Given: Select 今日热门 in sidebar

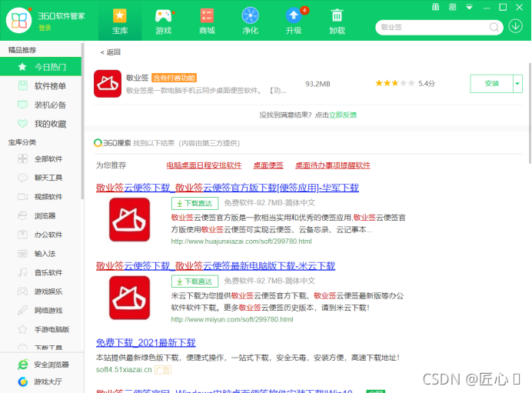Looking at the screenshot, I should [x=41, y=67].
